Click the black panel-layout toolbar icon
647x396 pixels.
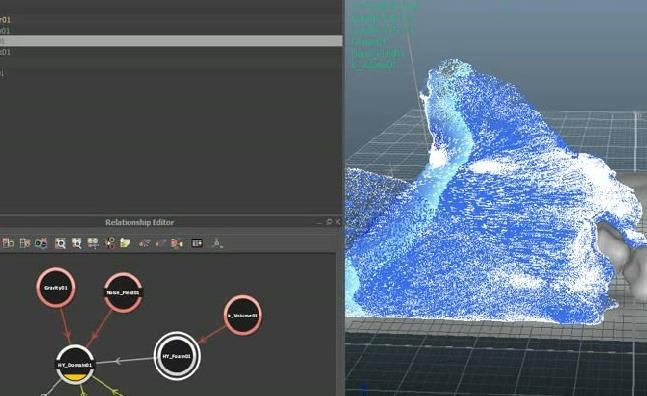click(x=197, y=243)
